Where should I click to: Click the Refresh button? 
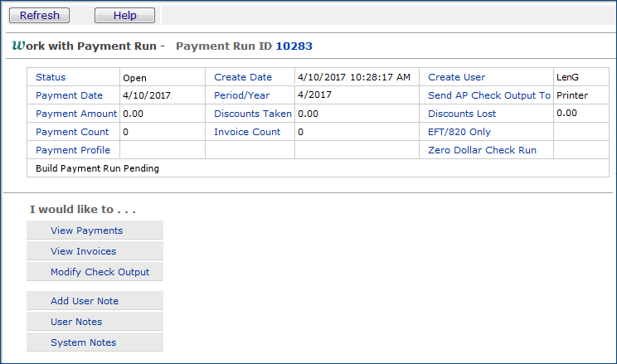click(40, 16)
